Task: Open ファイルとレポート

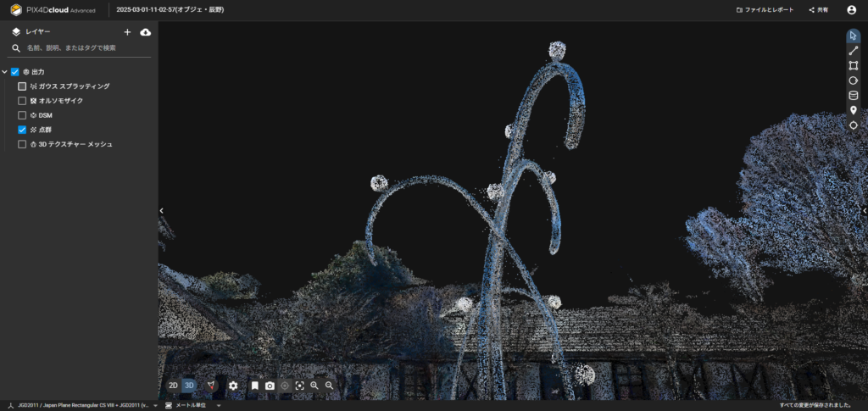Action: click(x=765, y=10)
